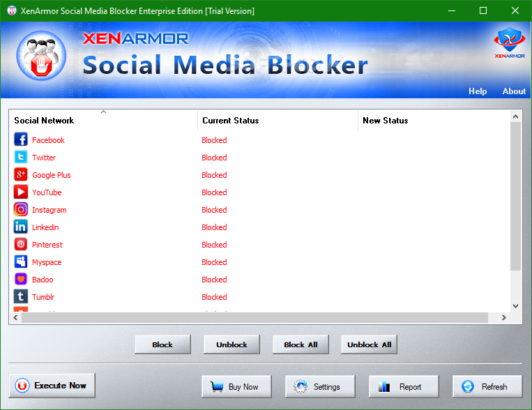
Task: Click the Block button
Action: pyautogui.click(x=163, y=344)
